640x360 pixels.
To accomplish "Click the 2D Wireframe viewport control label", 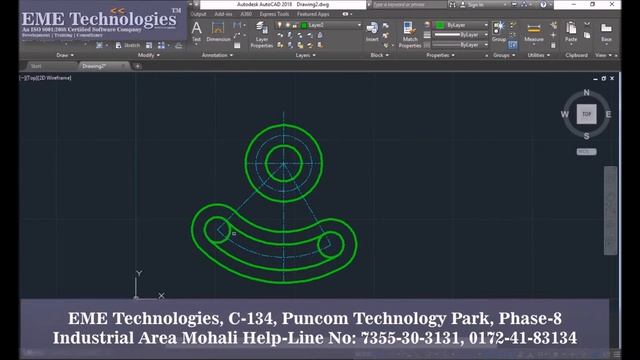I will click(54, 78).
